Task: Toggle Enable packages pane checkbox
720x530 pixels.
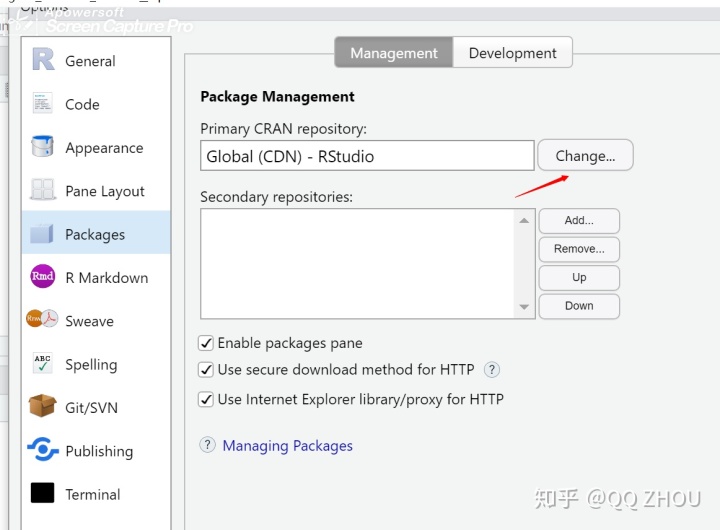Action: [206, 343]
